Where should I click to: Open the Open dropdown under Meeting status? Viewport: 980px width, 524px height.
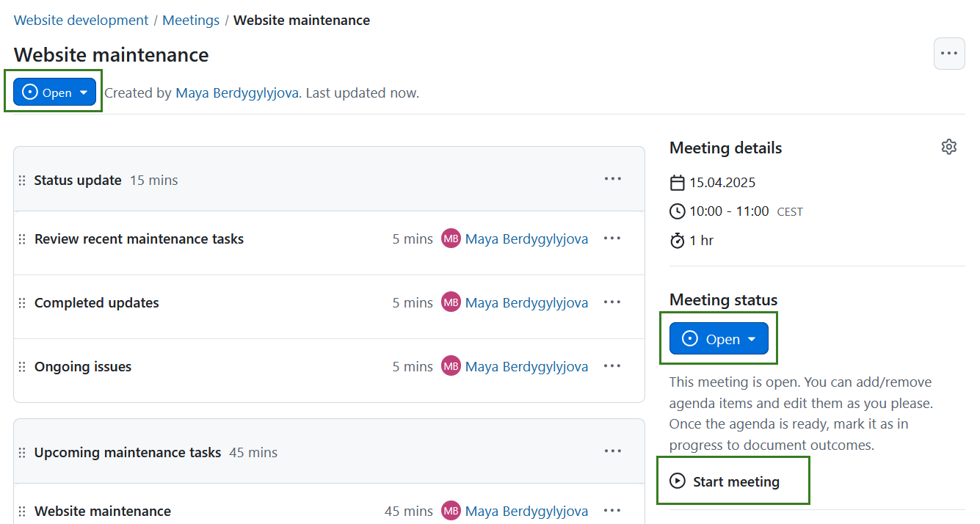click(719, 338)
